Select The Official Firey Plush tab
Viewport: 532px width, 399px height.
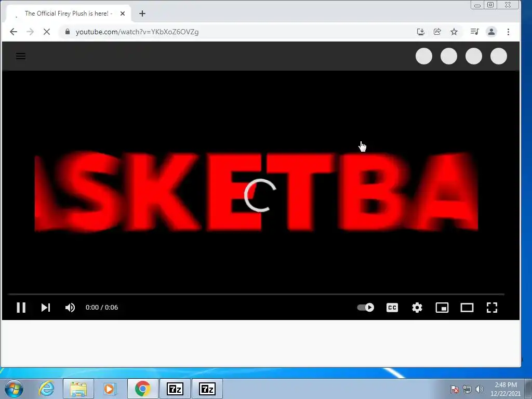click(68, 14)
